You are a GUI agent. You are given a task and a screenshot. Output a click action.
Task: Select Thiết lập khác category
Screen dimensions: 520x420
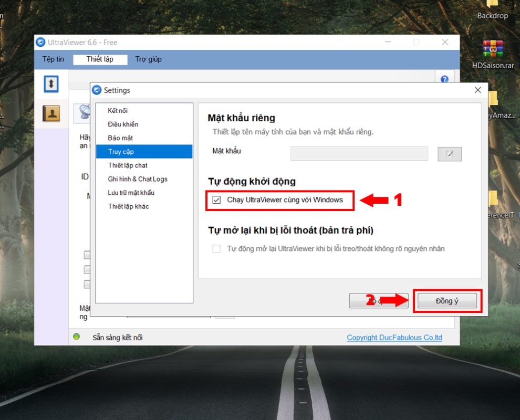144,206
